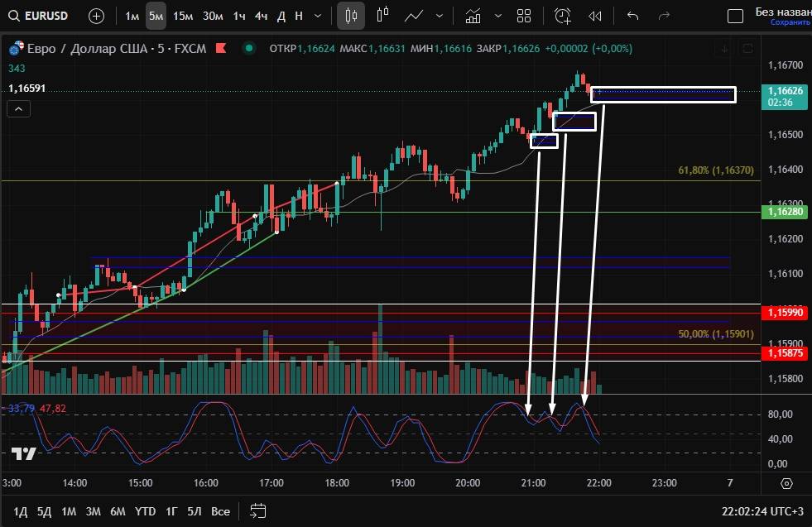Open the indicator templates grid icon
The width and height of the screenshot is (812, 527).
tap(523, 15)
